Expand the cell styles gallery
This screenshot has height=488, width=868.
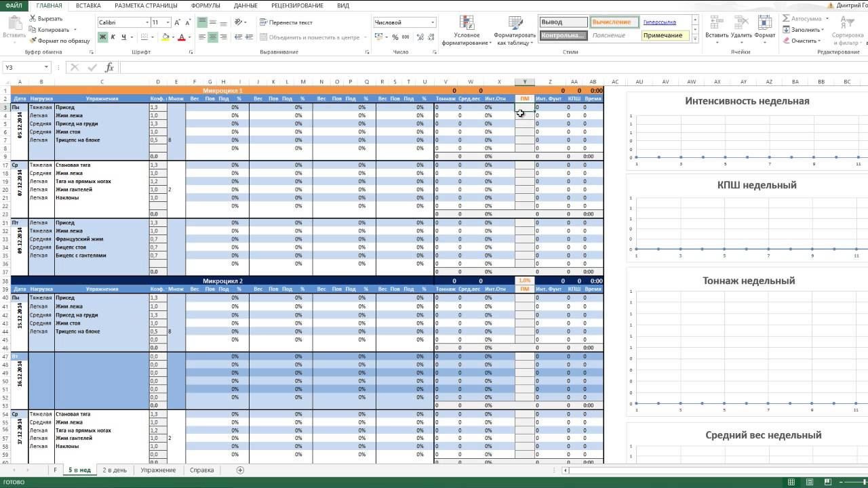tap(694, 39)
